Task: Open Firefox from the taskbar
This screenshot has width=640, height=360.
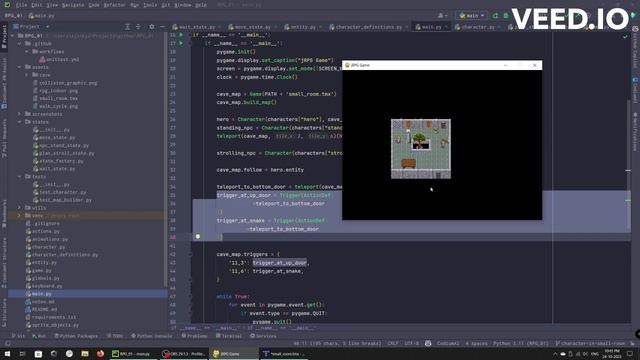Action: point(100,354)
